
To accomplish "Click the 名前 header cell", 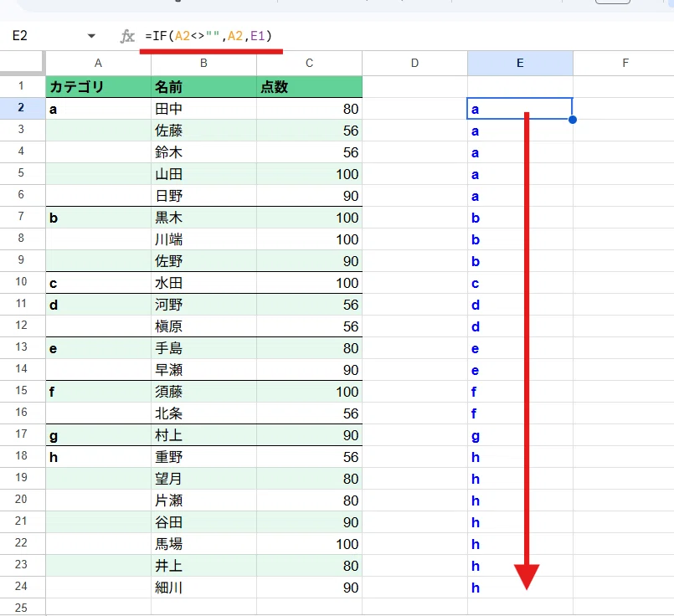I will click(203, 87).
